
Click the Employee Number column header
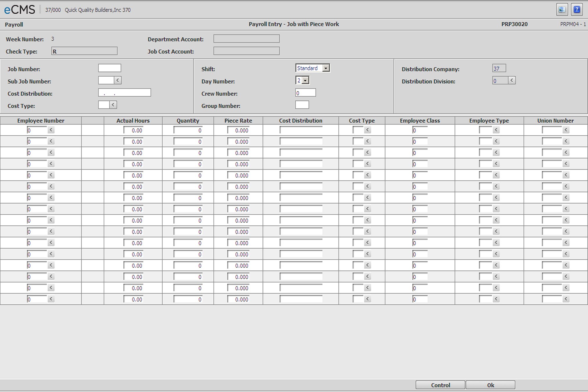[x=41, y=121]
